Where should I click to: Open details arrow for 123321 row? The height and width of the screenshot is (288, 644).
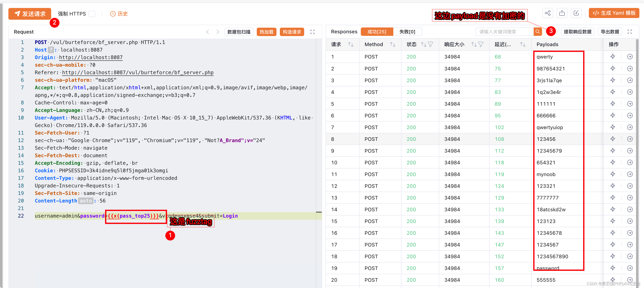click(x=630, y=186)
